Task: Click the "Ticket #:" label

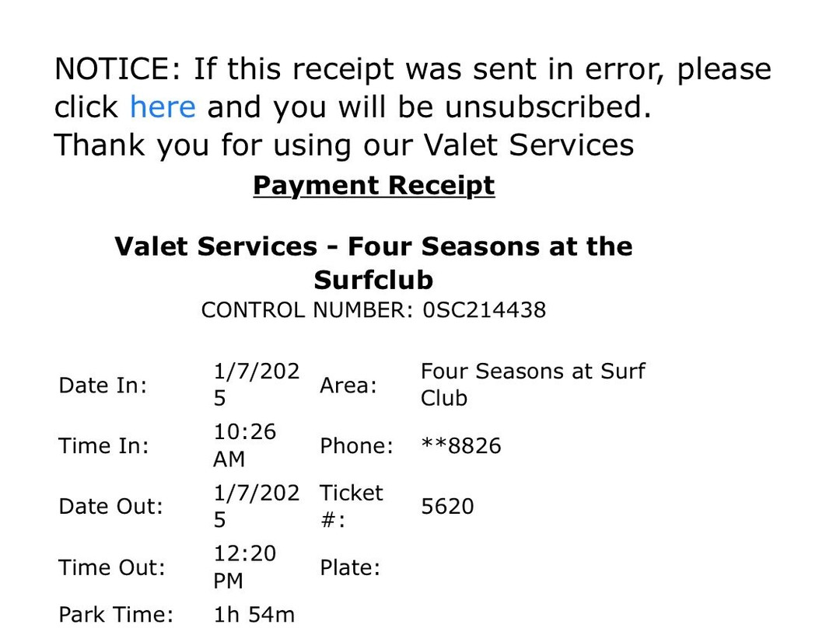Action: coord(351,506)
